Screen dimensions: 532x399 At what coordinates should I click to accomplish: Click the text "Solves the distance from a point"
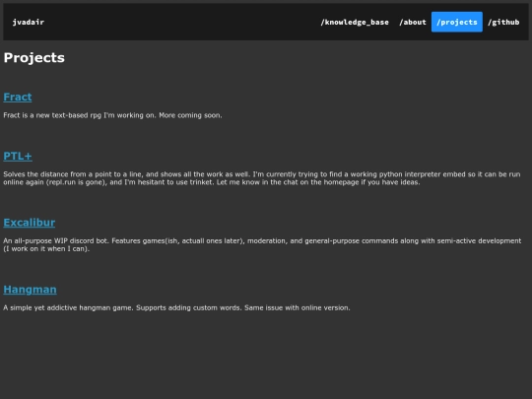pyautogui.click(x=56, y=174)
